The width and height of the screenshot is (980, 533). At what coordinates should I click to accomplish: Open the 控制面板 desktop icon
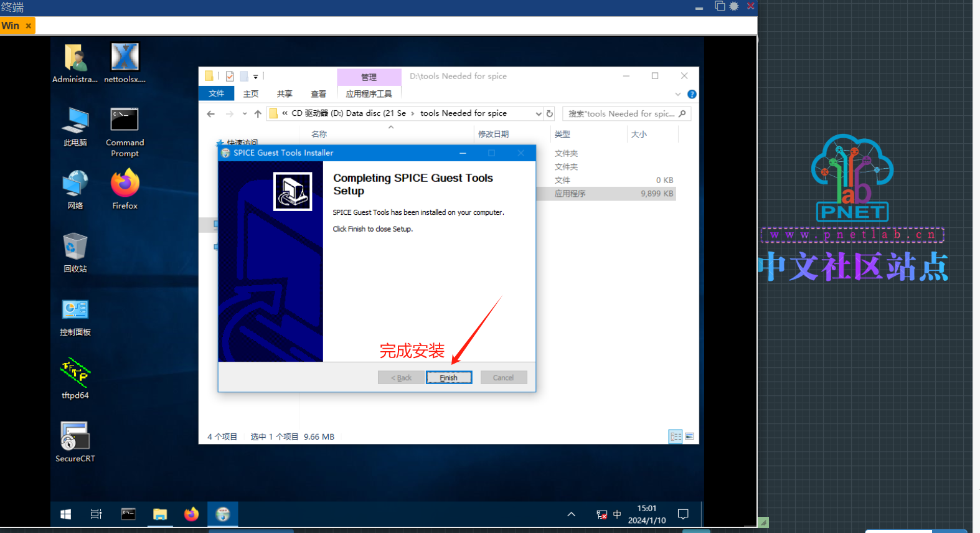[x=75, y=316]
